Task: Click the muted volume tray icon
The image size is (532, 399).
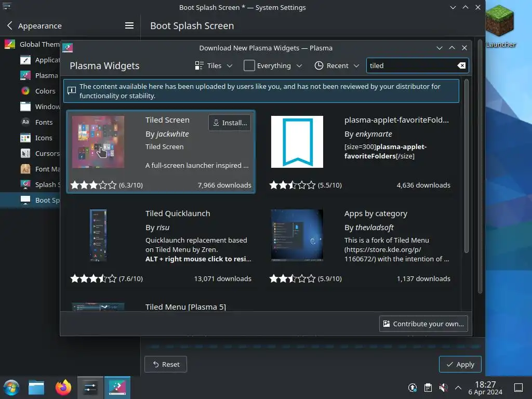Action: click(x=443, y=388)
